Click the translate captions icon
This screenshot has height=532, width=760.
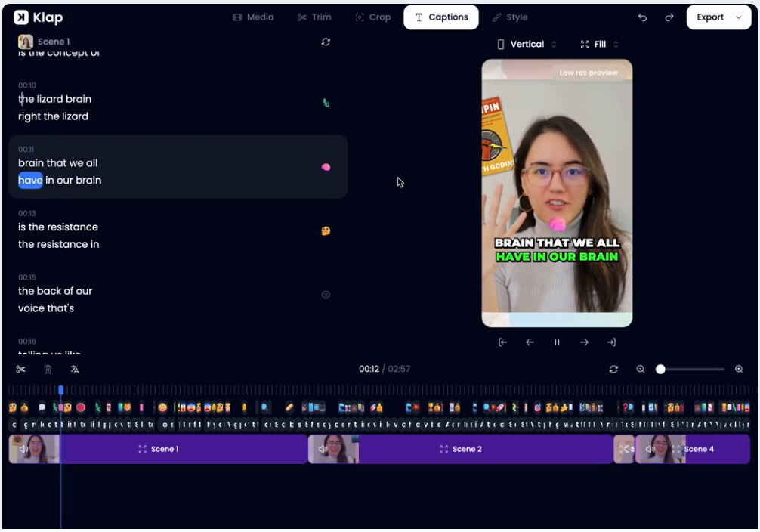coord(75,370)
